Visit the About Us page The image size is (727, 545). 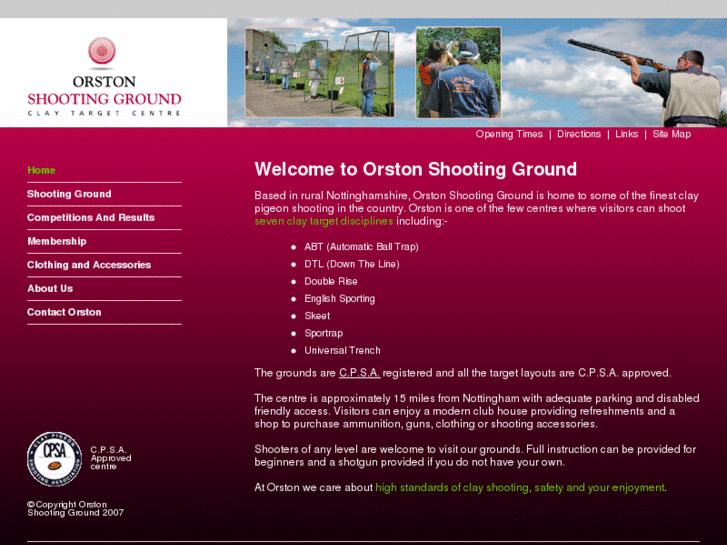point(50,289)
